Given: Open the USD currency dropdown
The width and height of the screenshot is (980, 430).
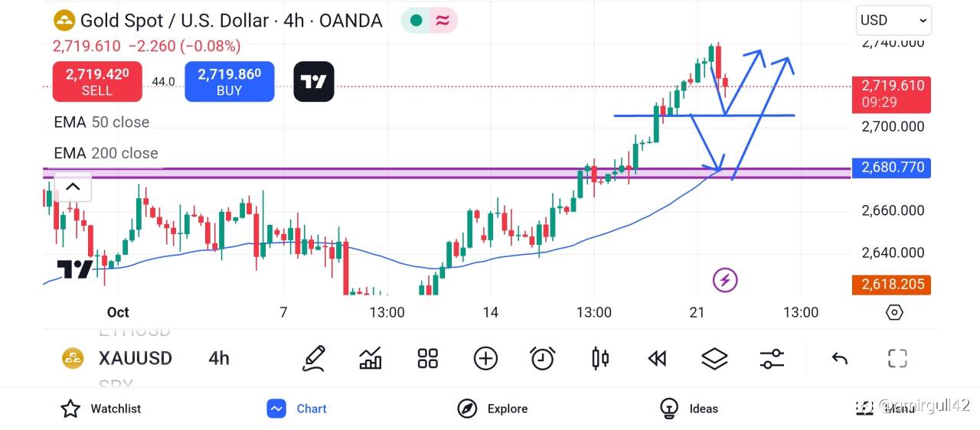Looking at the screenshot, I should click(x=893, y=21).
